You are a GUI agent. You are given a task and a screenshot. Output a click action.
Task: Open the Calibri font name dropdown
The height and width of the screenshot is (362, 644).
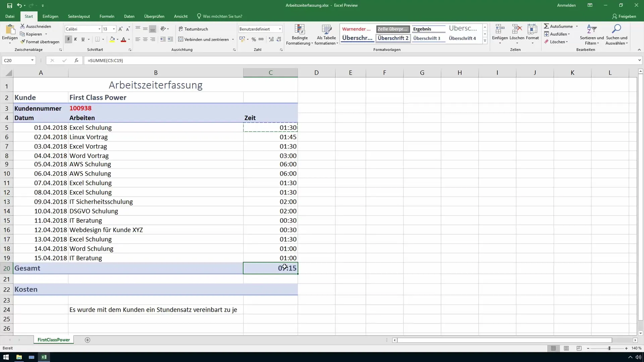point(99,29)
